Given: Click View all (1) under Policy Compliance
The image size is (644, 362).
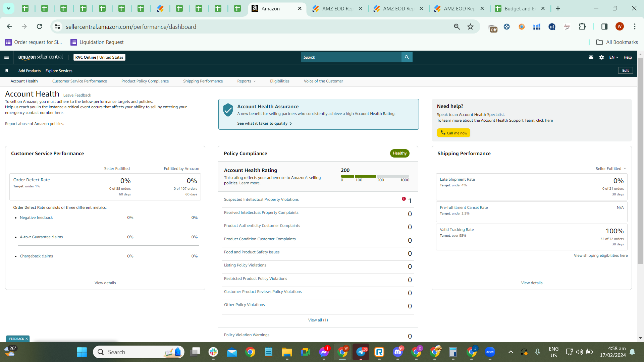Looking at the screenshot, I should coord(318,320).
